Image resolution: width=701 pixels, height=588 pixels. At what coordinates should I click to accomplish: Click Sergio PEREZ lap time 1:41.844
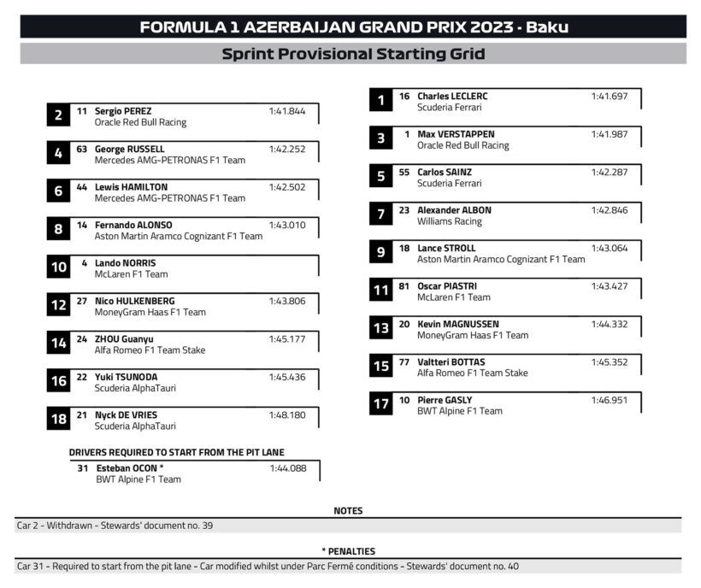point(287,111)
